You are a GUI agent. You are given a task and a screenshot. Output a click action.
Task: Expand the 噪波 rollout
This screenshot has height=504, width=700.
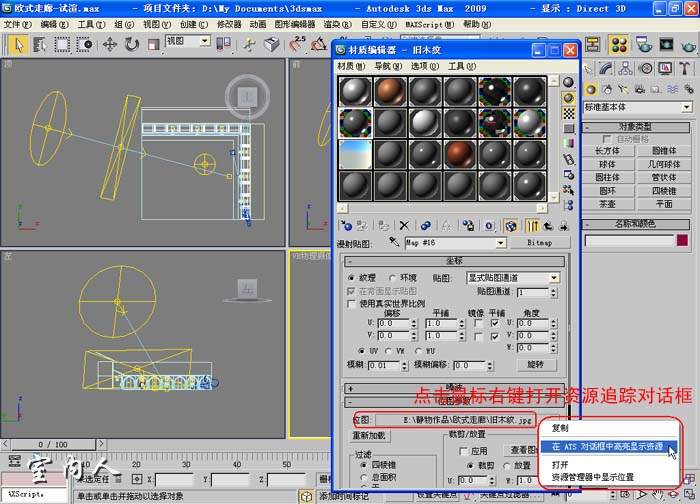[x=454, y=387]
